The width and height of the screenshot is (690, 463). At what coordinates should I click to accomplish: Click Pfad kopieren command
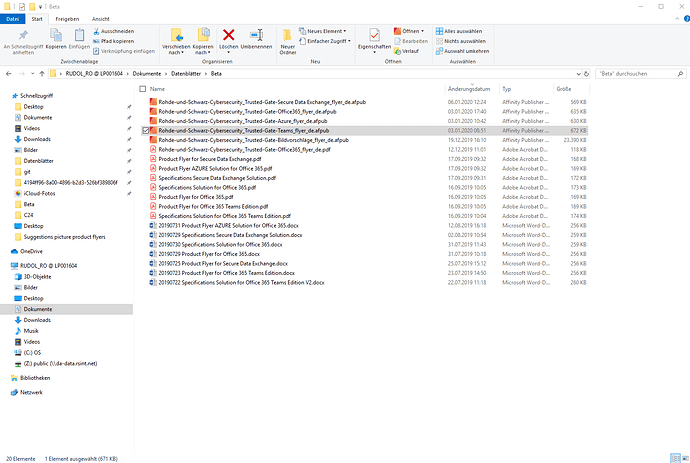click(114, 41)
